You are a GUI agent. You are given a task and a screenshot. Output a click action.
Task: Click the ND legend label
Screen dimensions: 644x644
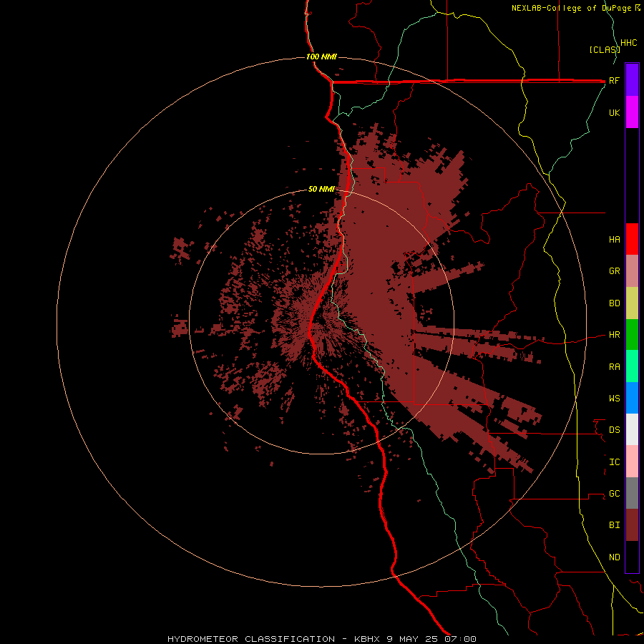point(614,557)
